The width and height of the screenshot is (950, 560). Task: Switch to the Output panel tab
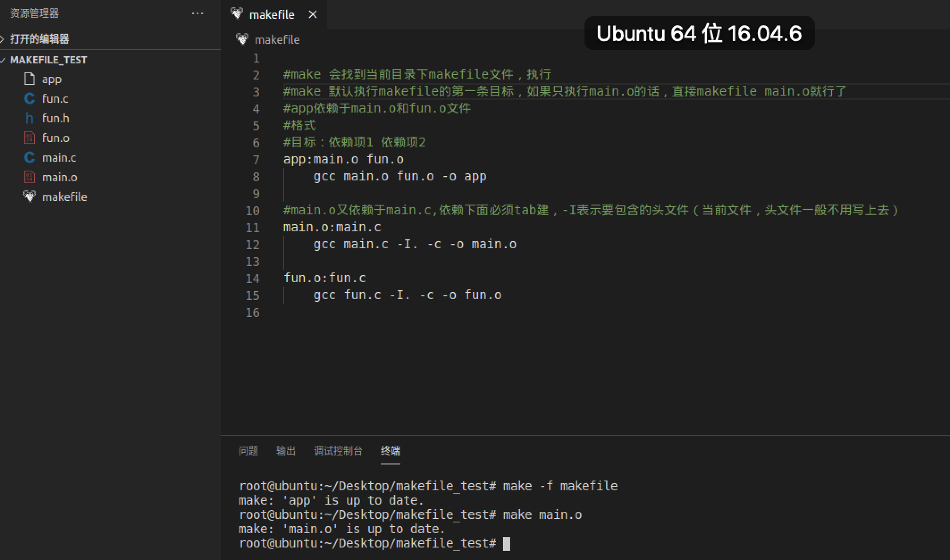[286, 451]
